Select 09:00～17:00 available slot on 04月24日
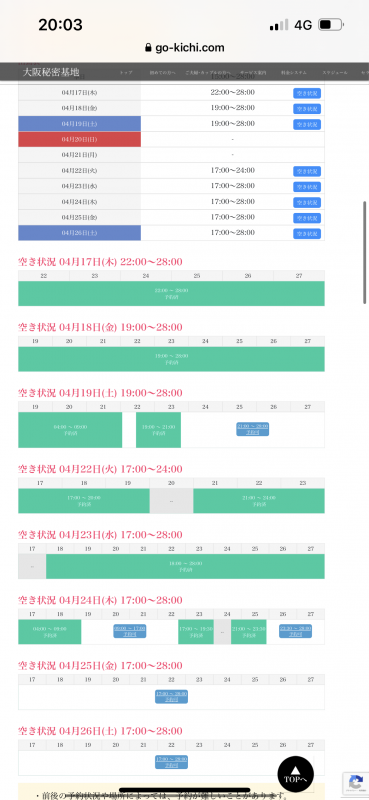 [130, 631]
